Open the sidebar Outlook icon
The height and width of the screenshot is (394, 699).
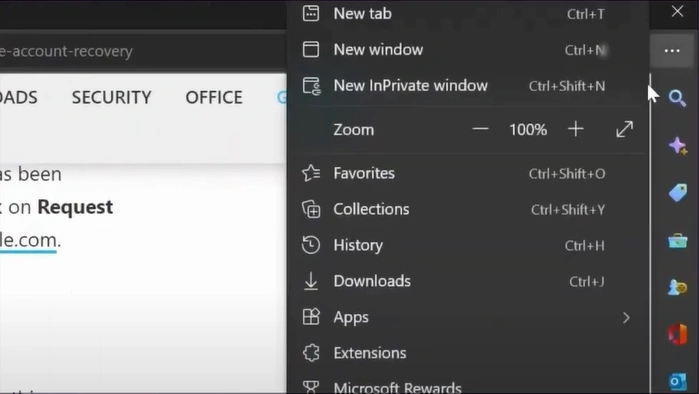(678, 382)
